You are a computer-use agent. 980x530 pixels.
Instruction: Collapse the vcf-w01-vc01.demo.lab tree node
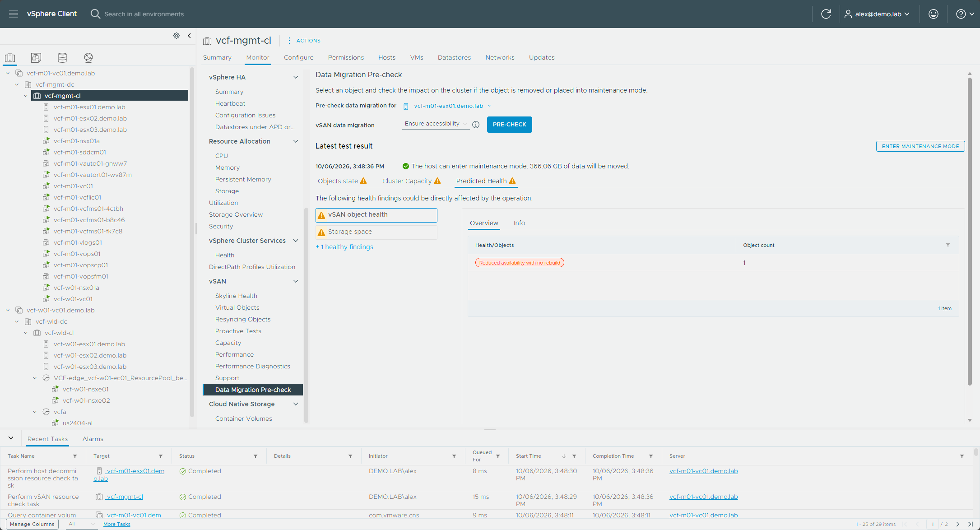tap(8, 310)
